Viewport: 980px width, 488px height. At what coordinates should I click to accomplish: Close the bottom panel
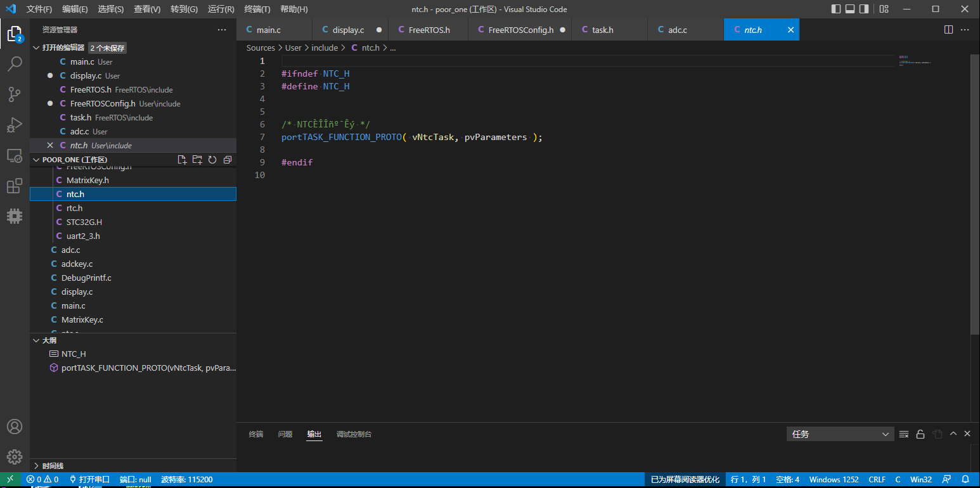(967, 434)
